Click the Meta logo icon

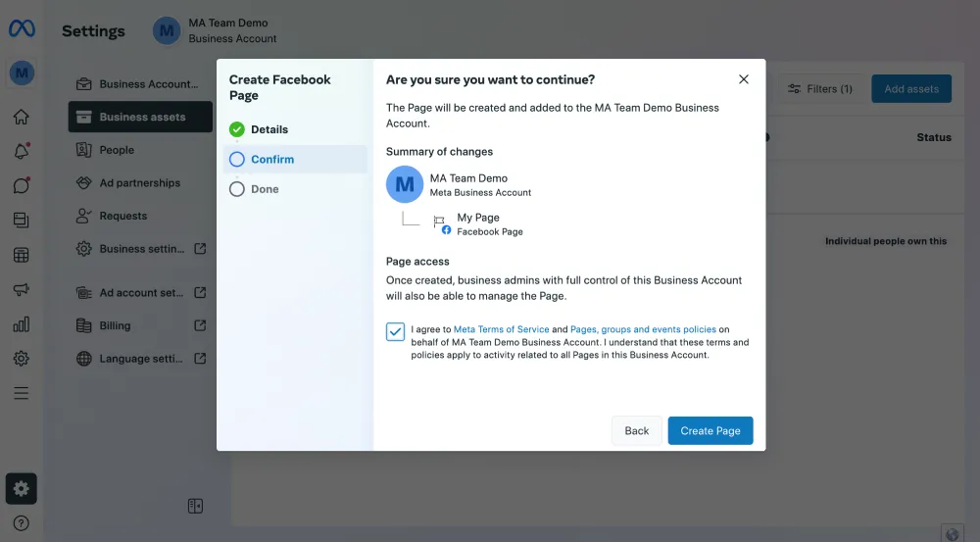pyautogui.click(x=22, y=29)
